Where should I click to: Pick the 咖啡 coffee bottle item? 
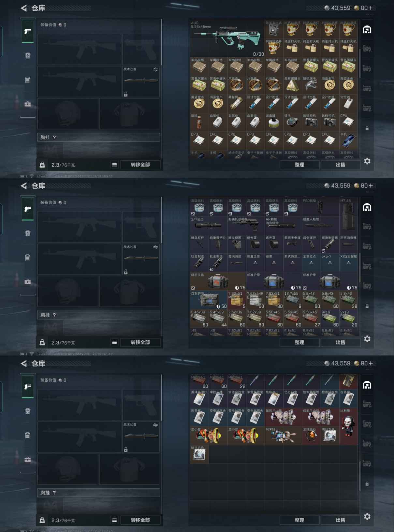199,122
